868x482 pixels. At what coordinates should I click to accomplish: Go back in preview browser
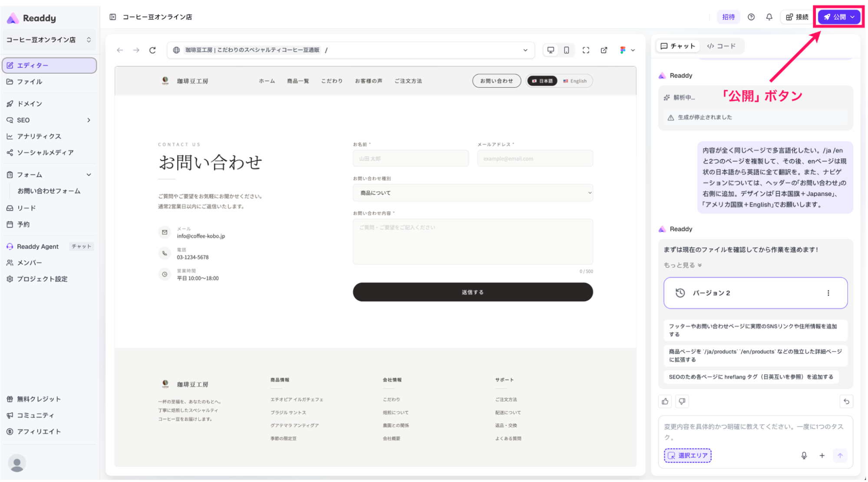(120, 50)
